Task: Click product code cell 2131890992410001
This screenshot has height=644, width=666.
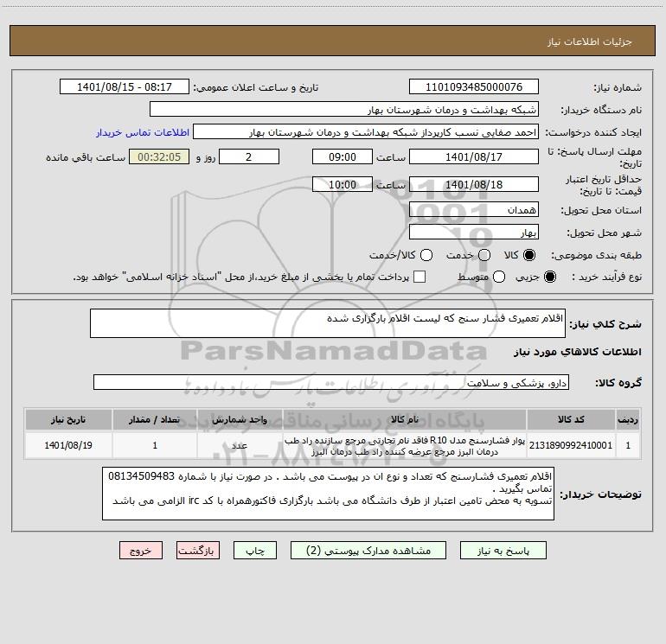Action: click(x=571, y=445)
